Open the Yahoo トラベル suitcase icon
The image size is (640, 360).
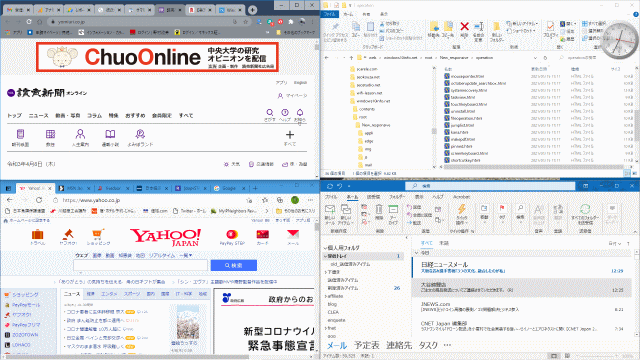pos(37,234)
